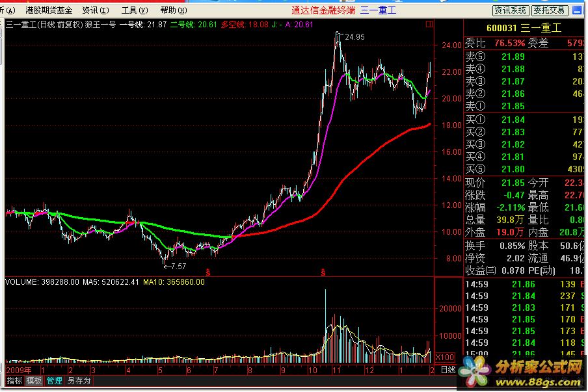This screenshot has height=392, width=588.
Task: Select the 买⑤ 21.80 bid row
Action: click(524, 169)
